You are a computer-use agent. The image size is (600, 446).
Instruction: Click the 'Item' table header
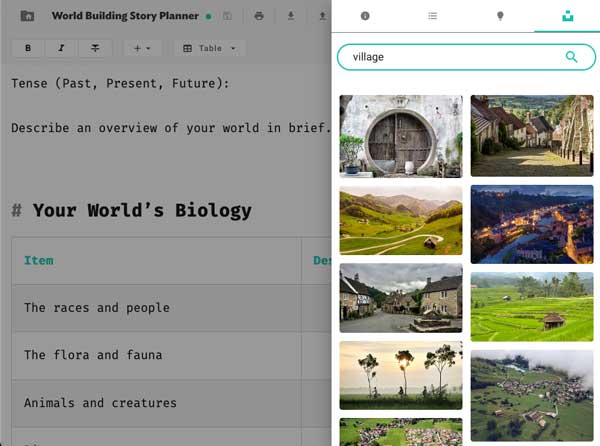click(x=39, y=260)
